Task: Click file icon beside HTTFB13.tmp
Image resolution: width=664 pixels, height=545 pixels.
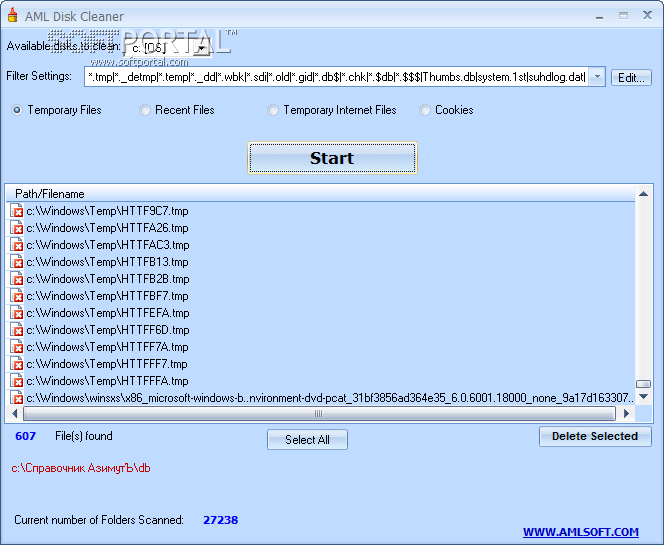Action: click(x=17, y=261)
